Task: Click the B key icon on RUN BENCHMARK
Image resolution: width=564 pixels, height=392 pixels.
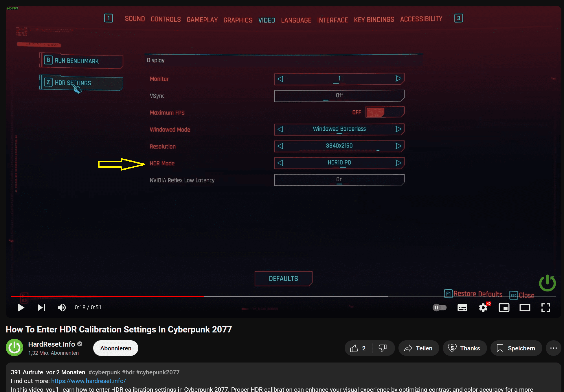Action: [48, 60]
